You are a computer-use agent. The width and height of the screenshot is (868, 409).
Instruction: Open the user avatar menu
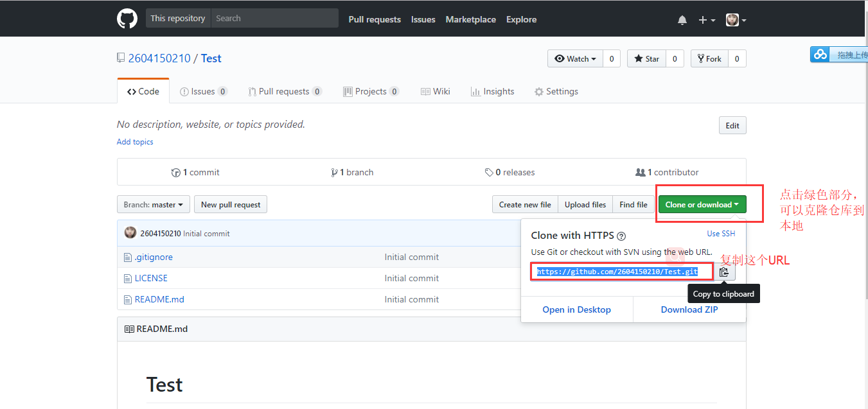(x=736, y=20)
